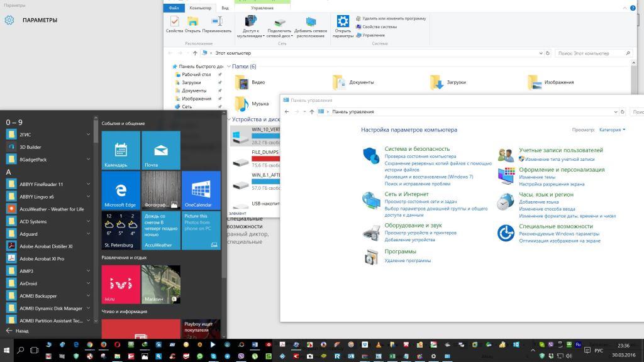Click the Удаление программы link
The width and height of the screenshot is (644, 362).
(408, 260)
